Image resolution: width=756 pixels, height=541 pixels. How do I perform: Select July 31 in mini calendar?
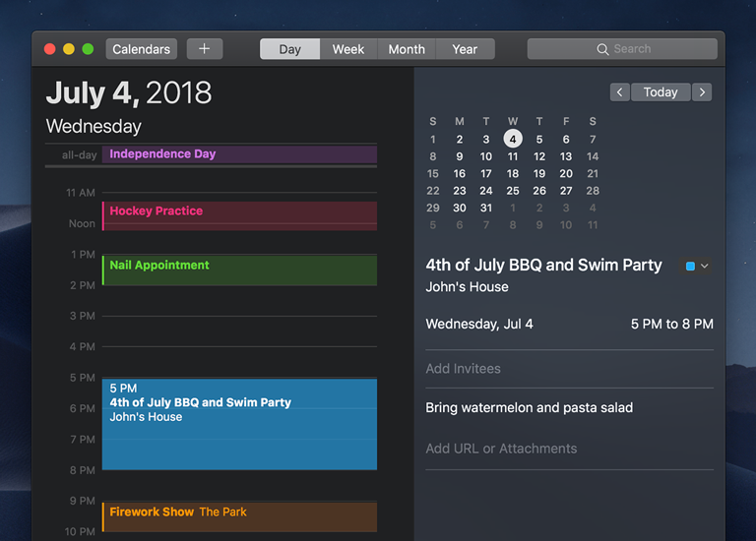(486, 208)
